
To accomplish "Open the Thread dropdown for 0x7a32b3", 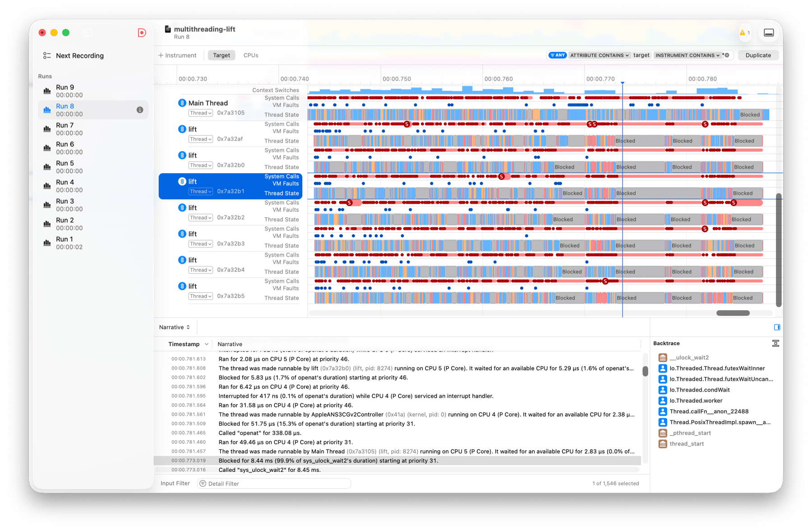I will point(200,243).
